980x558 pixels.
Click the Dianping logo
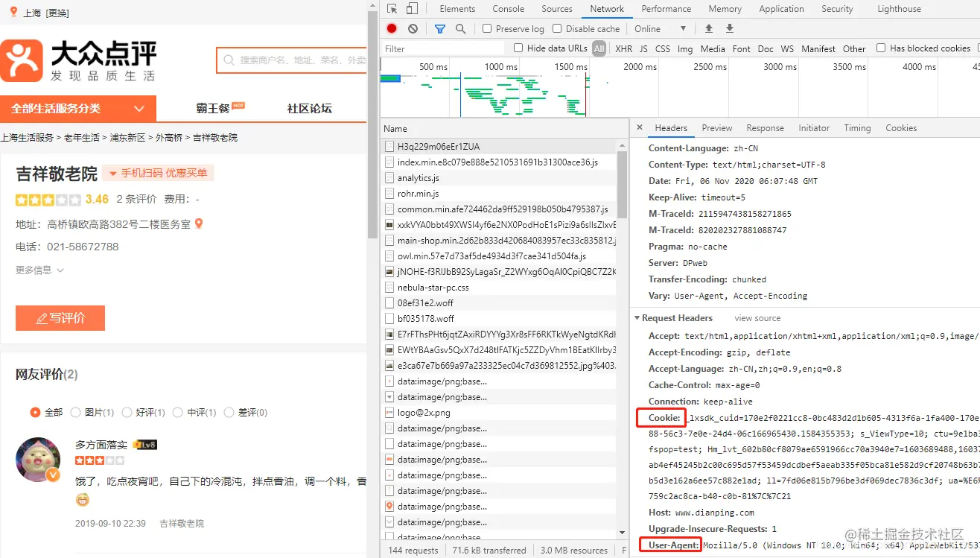[78, 61]
